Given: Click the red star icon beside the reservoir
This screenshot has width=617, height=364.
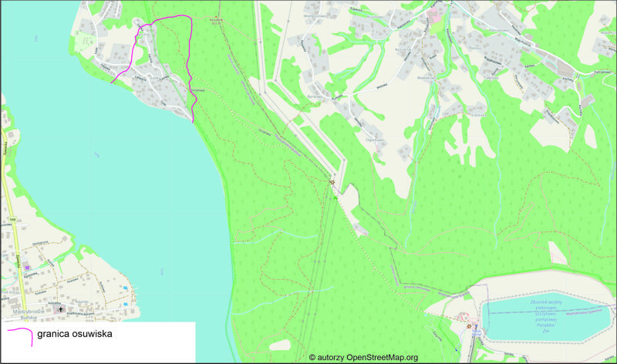Looking at the screenshot, I should 468,325.
